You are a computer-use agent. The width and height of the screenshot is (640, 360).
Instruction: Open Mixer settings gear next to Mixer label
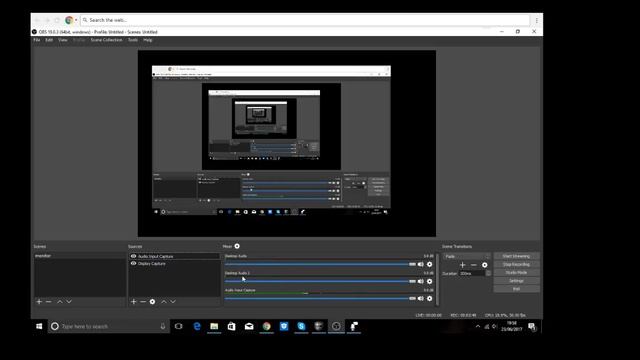click(237, 246)
